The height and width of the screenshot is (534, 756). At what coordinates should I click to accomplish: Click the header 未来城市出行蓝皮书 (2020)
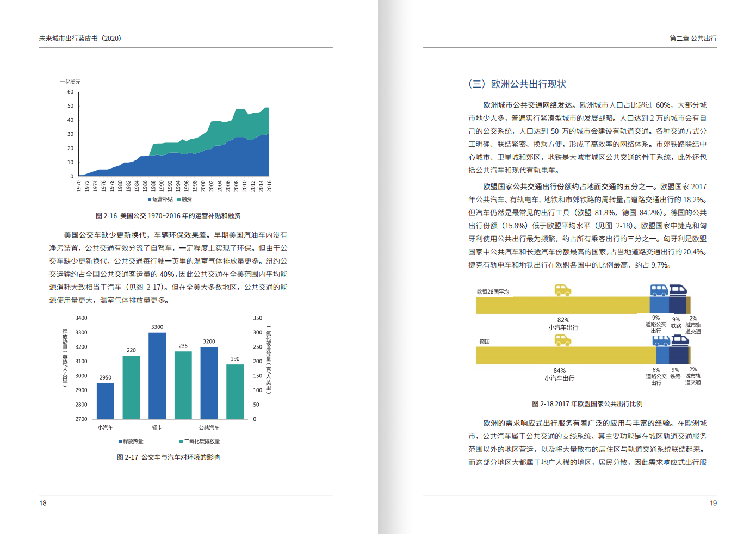(x=80, y=39)
